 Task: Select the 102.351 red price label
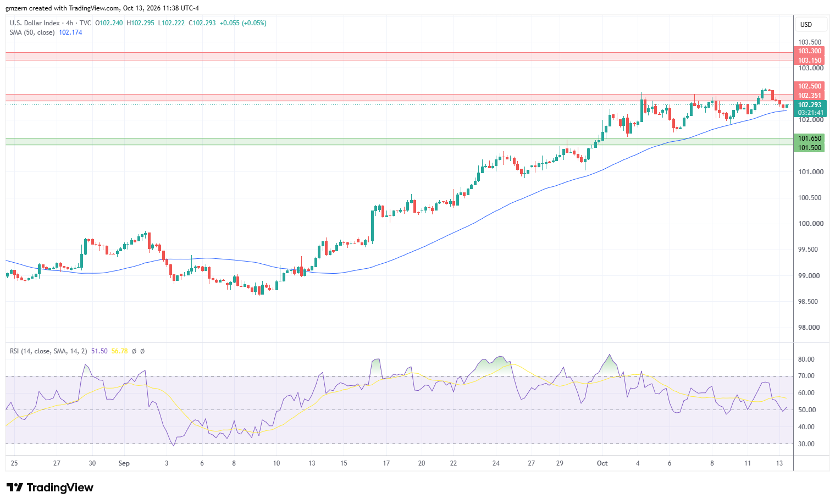pyautogui.click(x=810, y=96)
